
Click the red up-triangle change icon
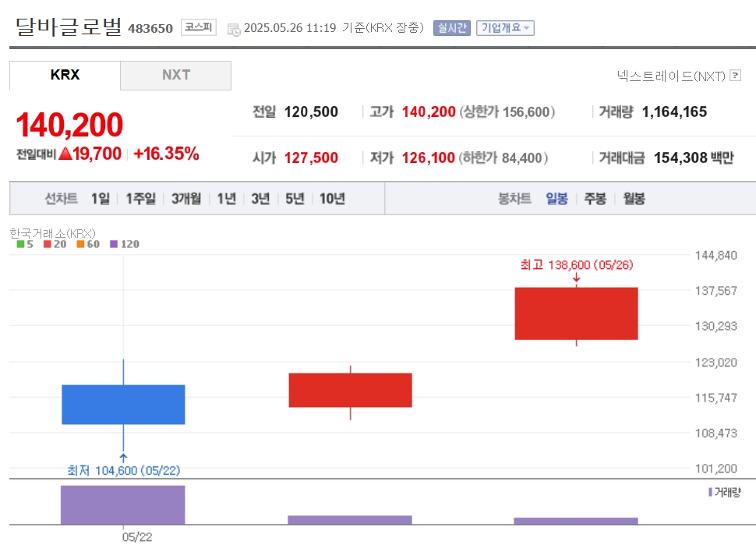click(65, 154)
